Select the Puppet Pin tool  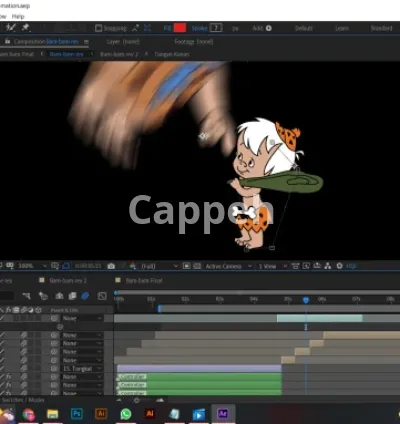click(x=26, y=28)
